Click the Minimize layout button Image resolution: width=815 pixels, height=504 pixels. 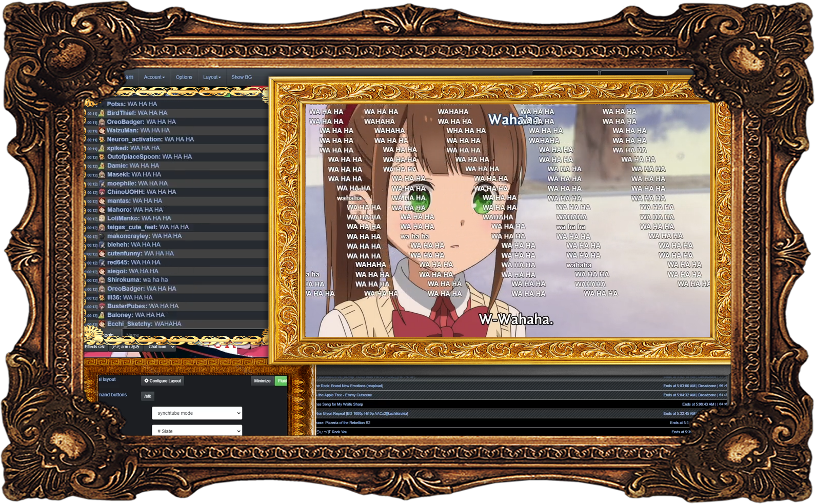pyautogui.click(x=262, y=381)
